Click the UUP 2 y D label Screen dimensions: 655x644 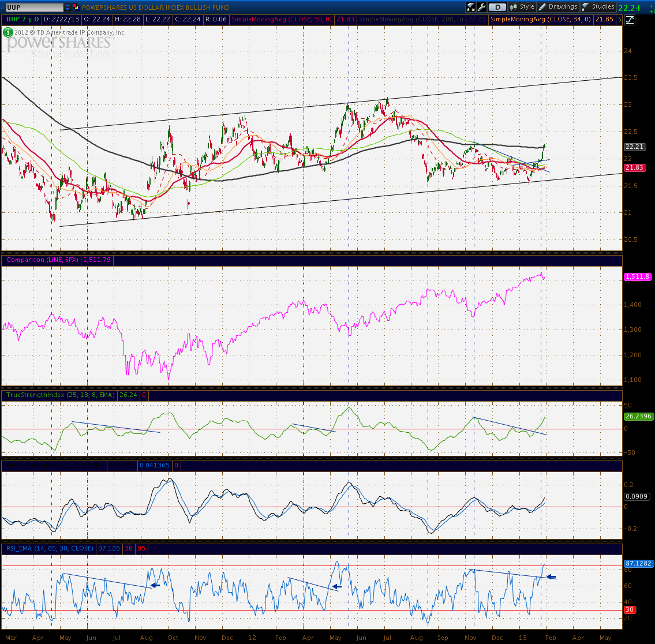pyautogui.click(x=23, y=19)
